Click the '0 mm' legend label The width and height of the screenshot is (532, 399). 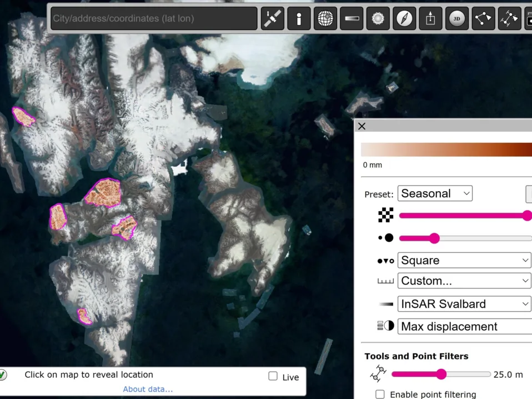pyautogui.click(x=373, y=165)
